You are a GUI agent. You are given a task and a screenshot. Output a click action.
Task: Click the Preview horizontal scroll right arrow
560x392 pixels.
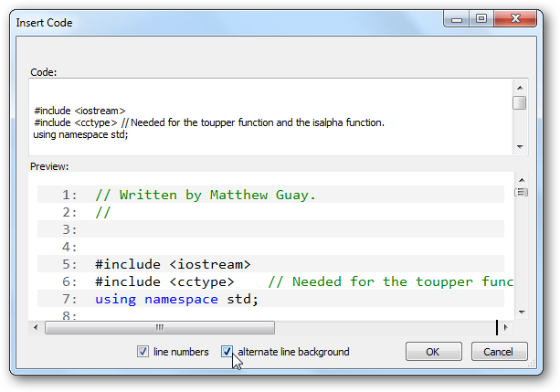pos(505,327)
